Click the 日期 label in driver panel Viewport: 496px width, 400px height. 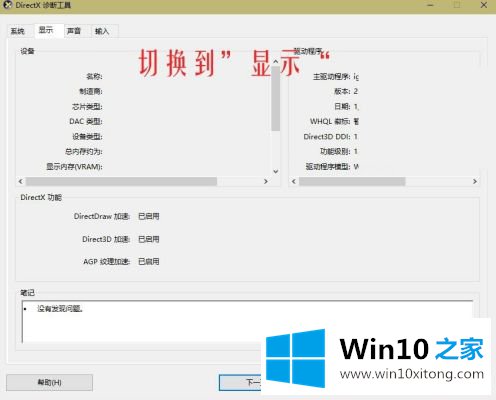(x=342, y=107)
